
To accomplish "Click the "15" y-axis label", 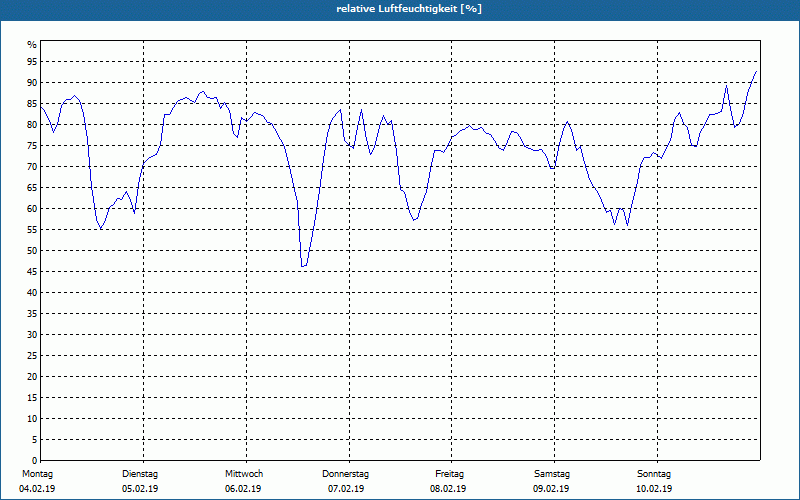I will point(32,397).
